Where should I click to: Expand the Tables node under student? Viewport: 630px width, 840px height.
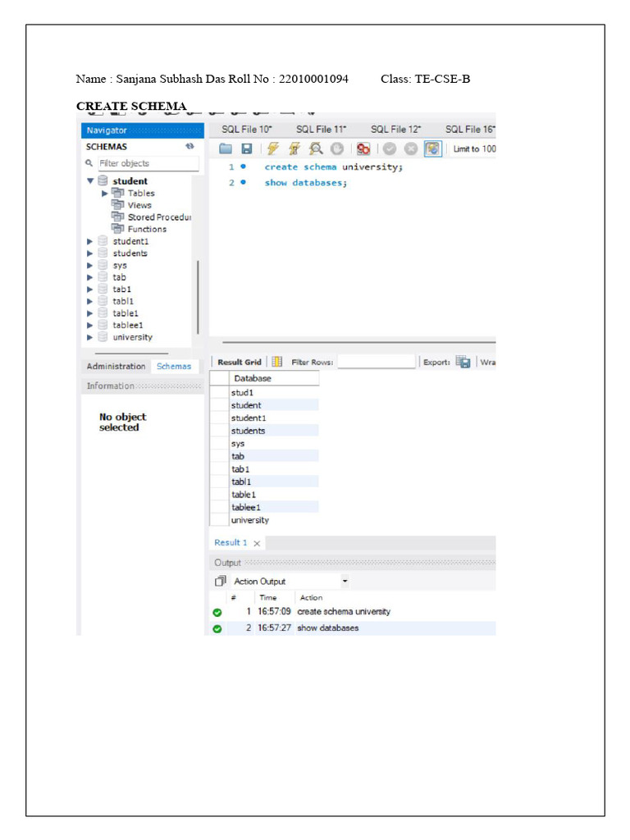(x=105, y=194)
